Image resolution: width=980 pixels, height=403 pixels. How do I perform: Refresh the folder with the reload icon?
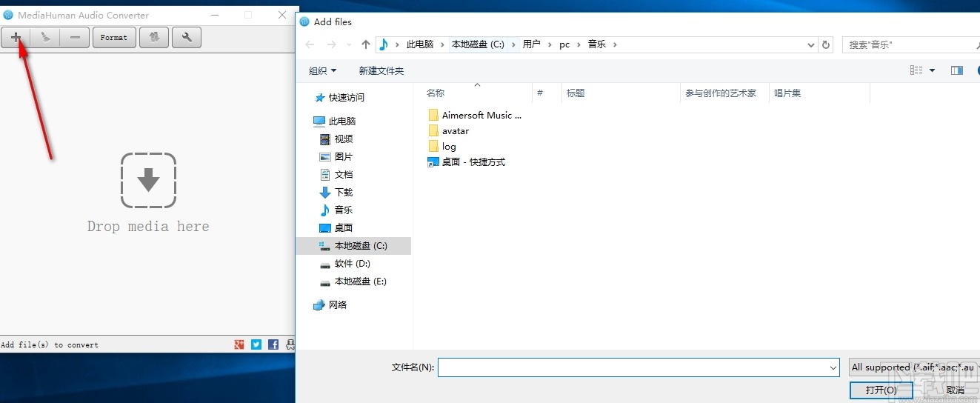(x=826, y=44)
